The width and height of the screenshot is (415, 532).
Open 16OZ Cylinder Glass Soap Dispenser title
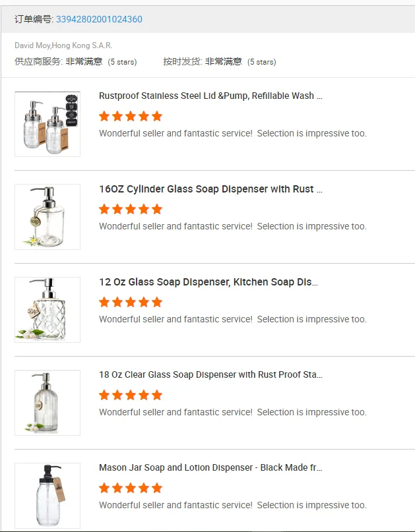(210, 189)
